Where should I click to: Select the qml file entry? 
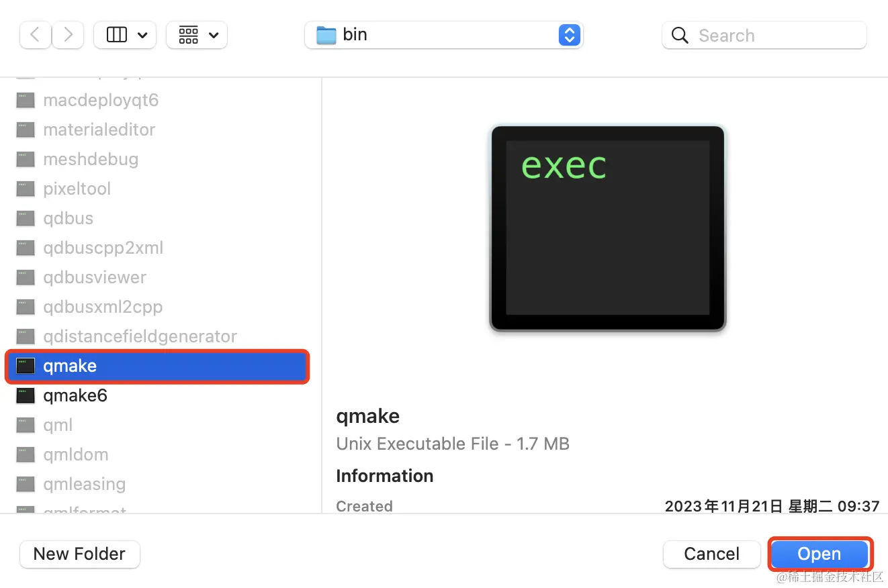157,425
